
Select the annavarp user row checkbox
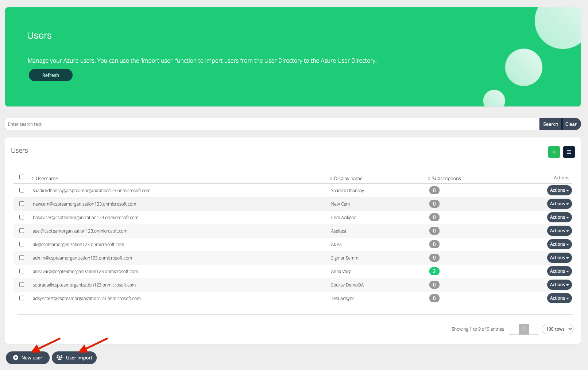pyautogui.click(x=22, y=271)
